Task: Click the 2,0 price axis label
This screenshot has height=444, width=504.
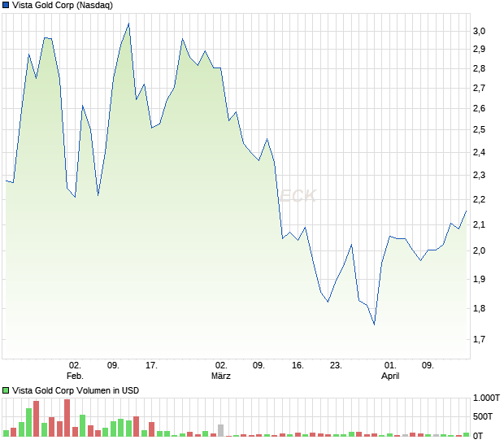Action: point(479,250)
